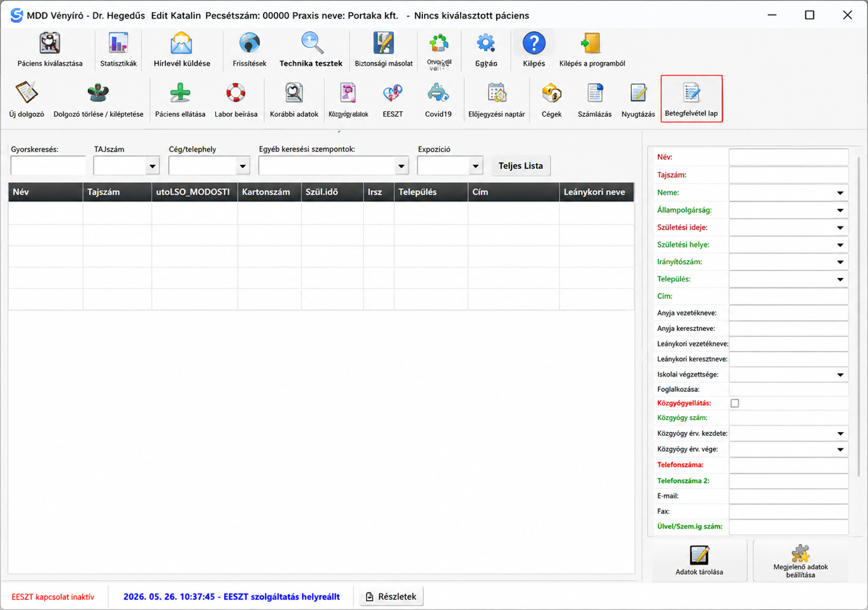Screen dimensions: 868x610
Task: Open the Állampolgárság dropdown
Action: tap(840, 210)
